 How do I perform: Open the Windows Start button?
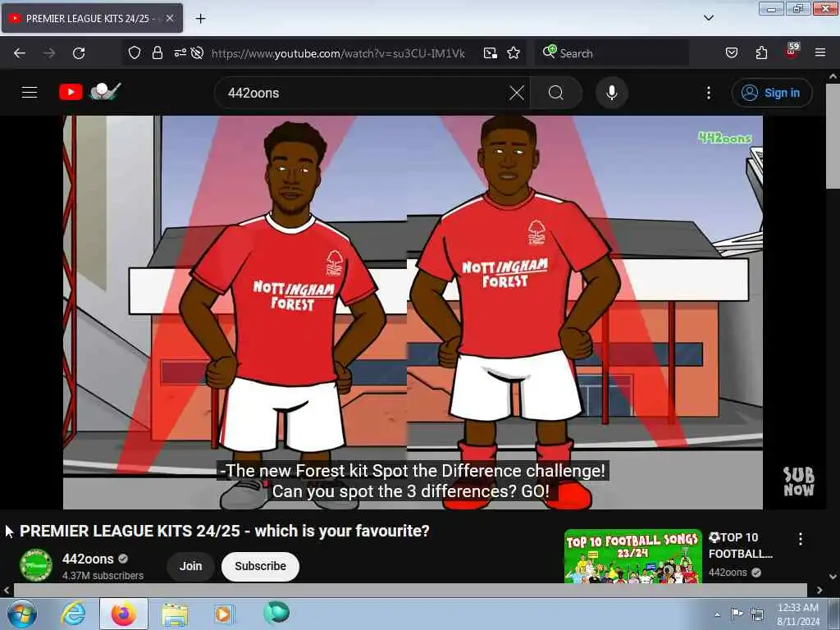point(22,614)
